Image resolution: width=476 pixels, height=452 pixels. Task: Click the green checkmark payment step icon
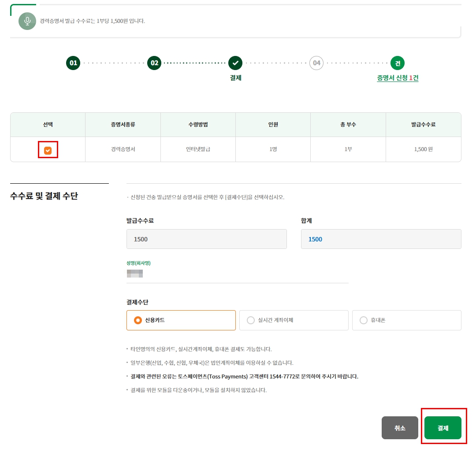[x=235, y=63]
